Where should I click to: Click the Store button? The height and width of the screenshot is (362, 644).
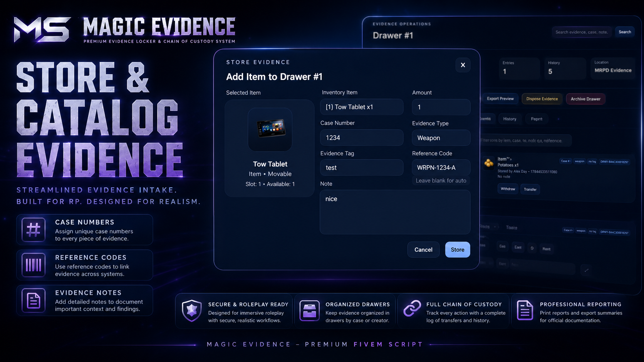[458, 250]
